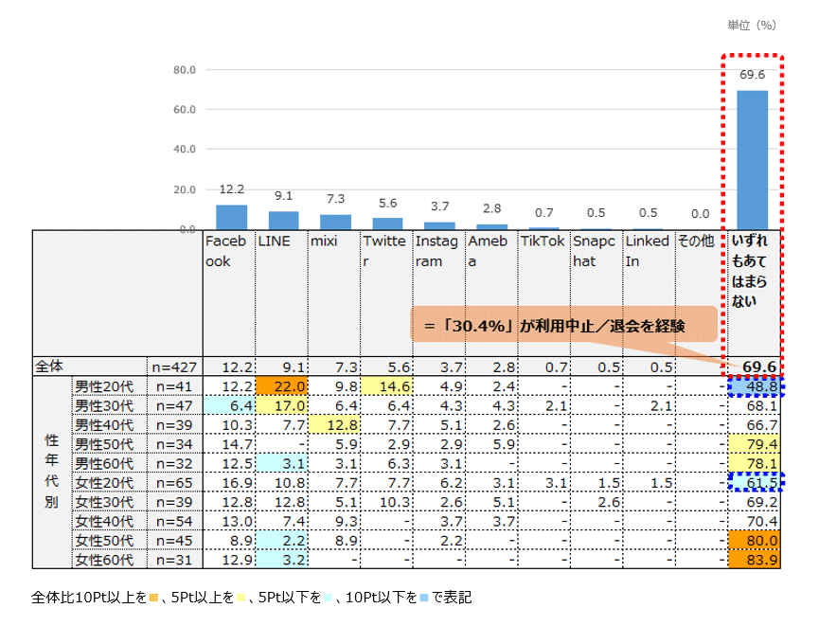Click the 性年代別 vertical group label
This screenshot has width=819, height=644.
point(51,473)
